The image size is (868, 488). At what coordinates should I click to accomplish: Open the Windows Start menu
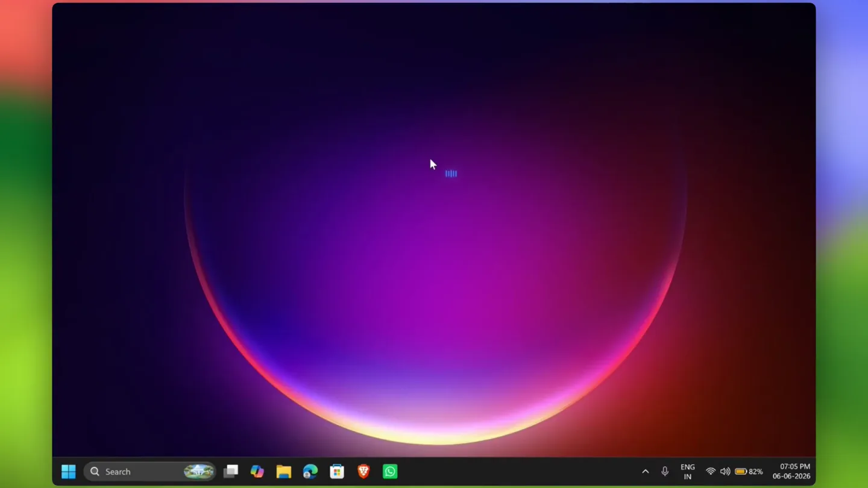coord(69,472)
